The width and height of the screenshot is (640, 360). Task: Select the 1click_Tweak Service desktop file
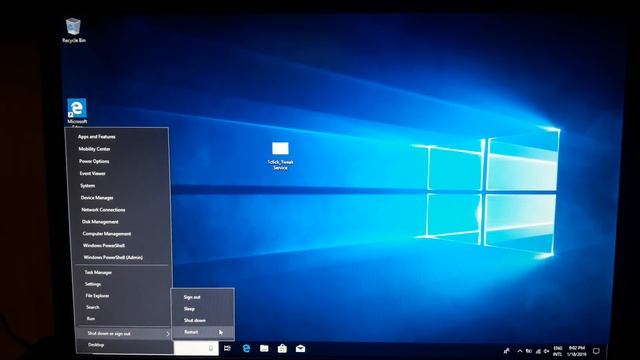[x=280, y=156]
